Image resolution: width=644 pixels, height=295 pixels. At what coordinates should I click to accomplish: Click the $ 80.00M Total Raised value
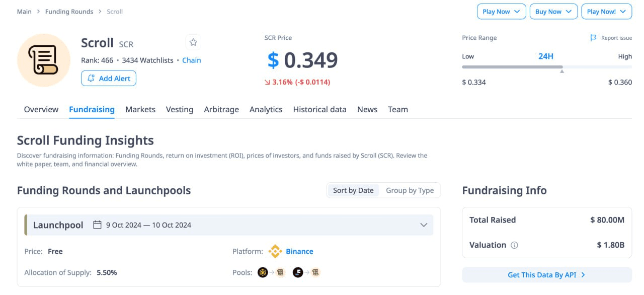tap(607, 220)
